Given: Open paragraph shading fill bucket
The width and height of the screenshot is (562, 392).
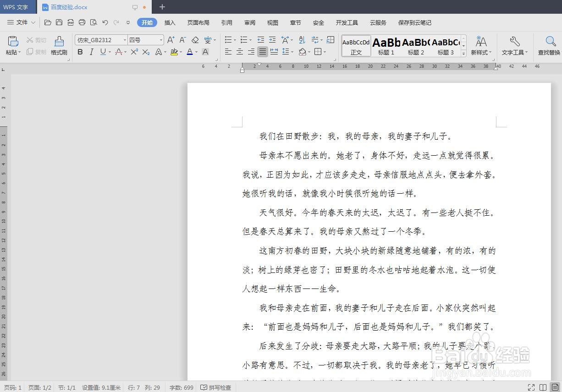Looking at the screenshot, I should [x=302, y=52].
